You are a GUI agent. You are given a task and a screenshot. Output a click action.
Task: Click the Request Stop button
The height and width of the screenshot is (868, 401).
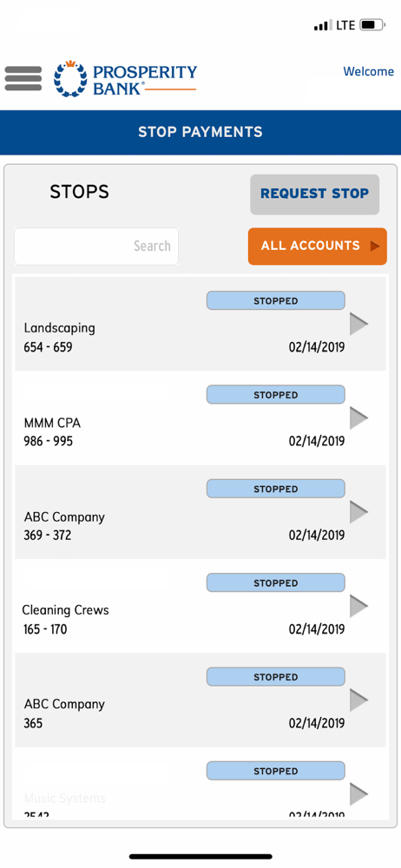tap(314, 194)
